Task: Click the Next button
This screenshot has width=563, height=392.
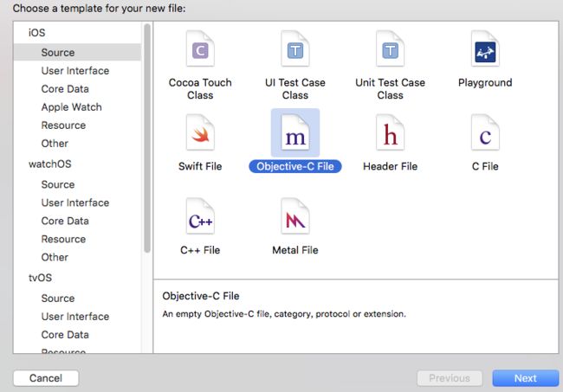Action: (526, 378)
